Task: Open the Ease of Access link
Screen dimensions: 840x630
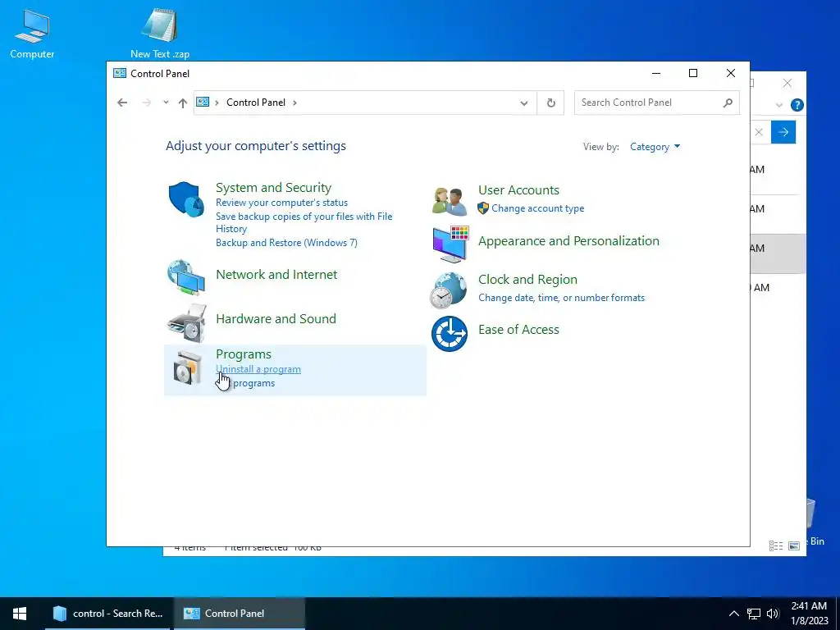Action: coord(518,330)
